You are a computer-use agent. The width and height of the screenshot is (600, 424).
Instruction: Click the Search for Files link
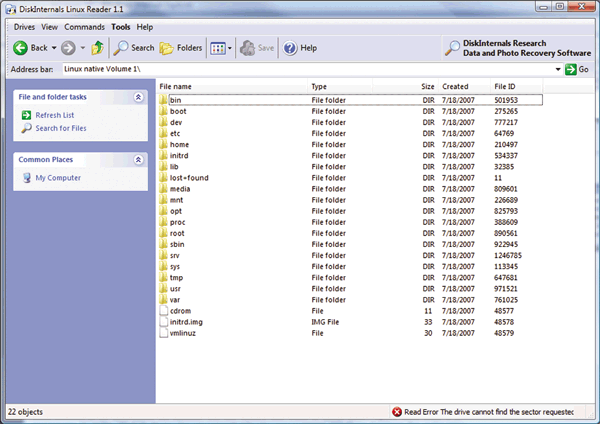pyautogui.click(x=60, y=128)
